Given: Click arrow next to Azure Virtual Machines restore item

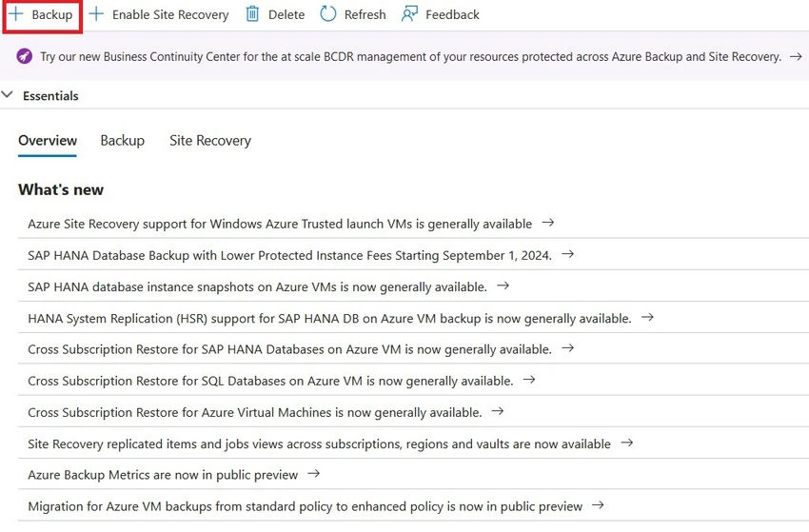Looking at the screenshot, I should pos(498,411).
